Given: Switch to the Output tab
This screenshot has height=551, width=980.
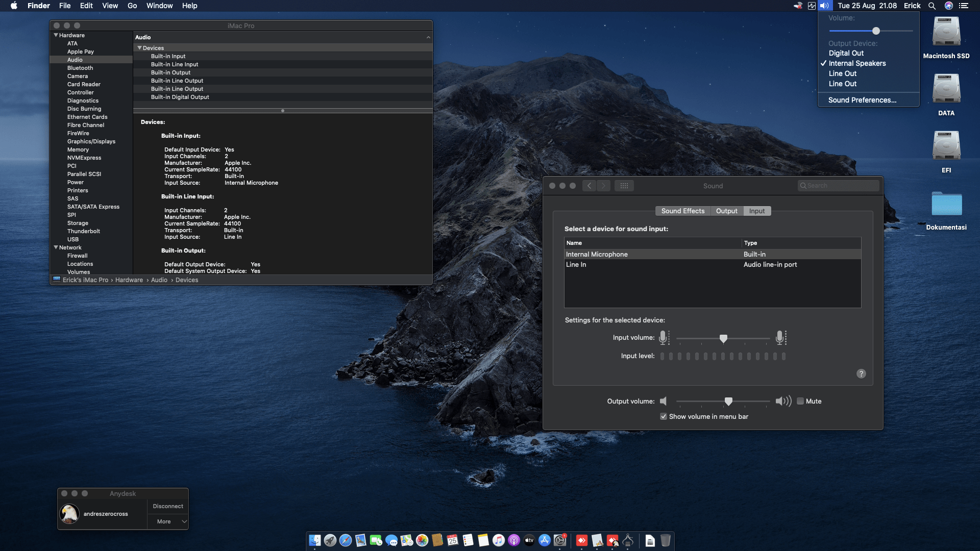Looking at the screenshot, I should click(x=727, y=211).
